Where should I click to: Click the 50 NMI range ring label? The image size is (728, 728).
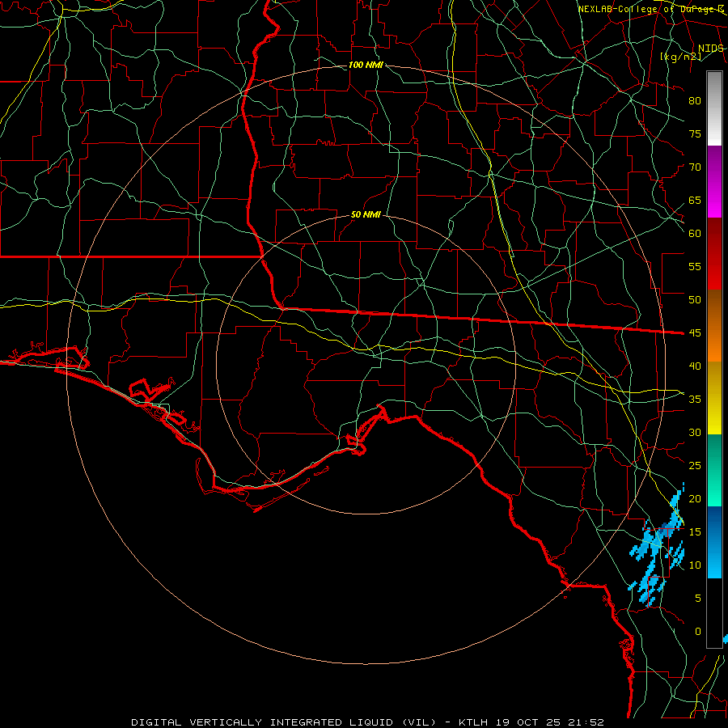coord(366,214)
